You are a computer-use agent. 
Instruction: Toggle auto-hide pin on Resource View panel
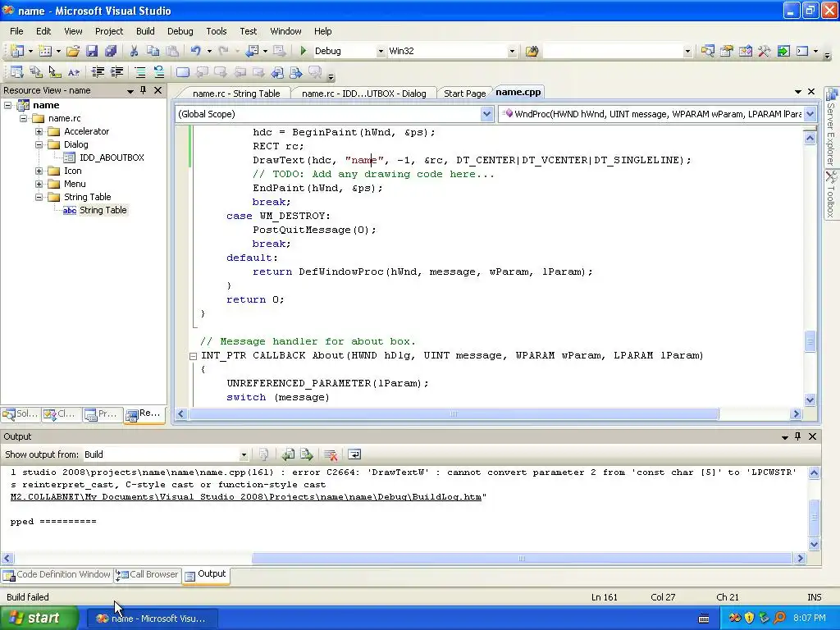pyautogui.click(x=143, y=90)
